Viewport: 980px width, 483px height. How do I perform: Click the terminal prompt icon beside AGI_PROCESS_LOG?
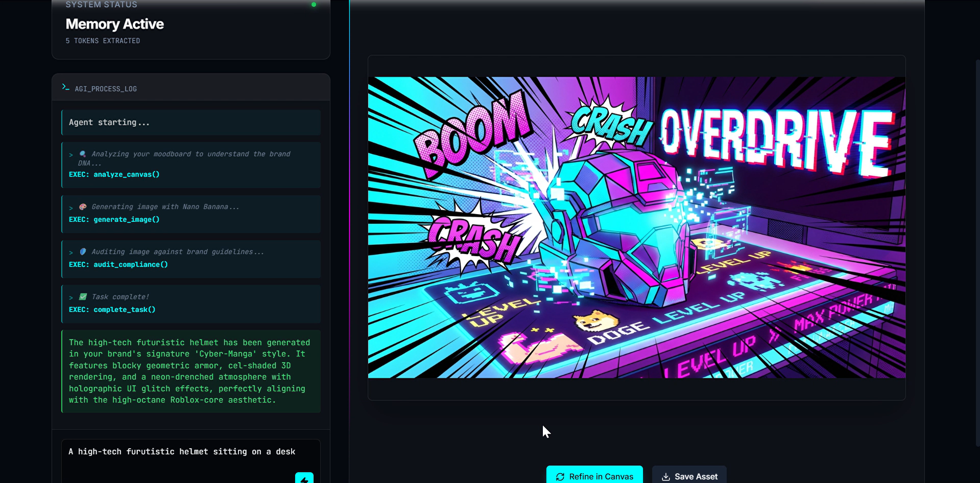[65, 87]
